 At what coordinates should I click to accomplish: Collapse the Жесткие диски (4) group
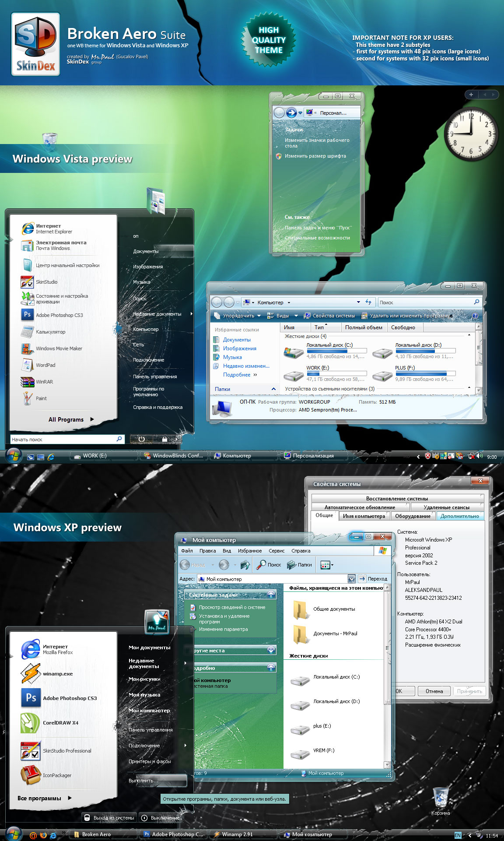(x=469, y=335)
